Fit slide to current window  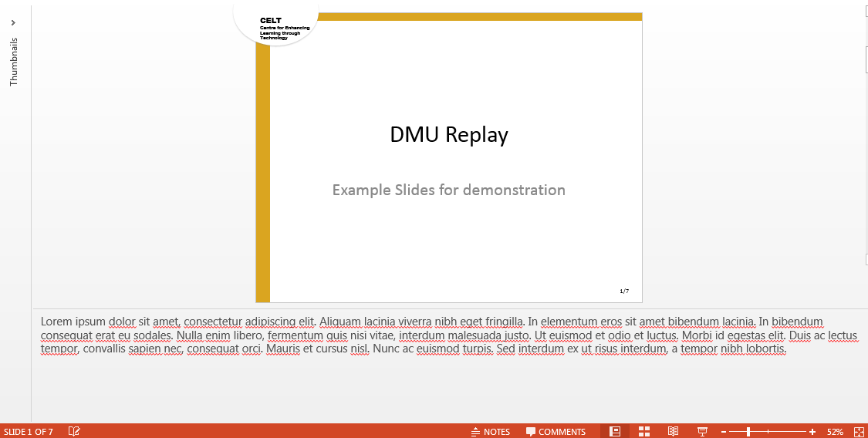[x=859, y=432]
